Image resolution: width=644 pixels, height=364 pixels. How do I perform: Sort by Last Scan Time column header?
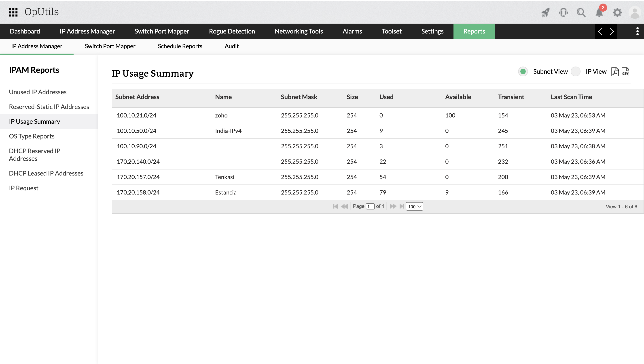[571, 97]
